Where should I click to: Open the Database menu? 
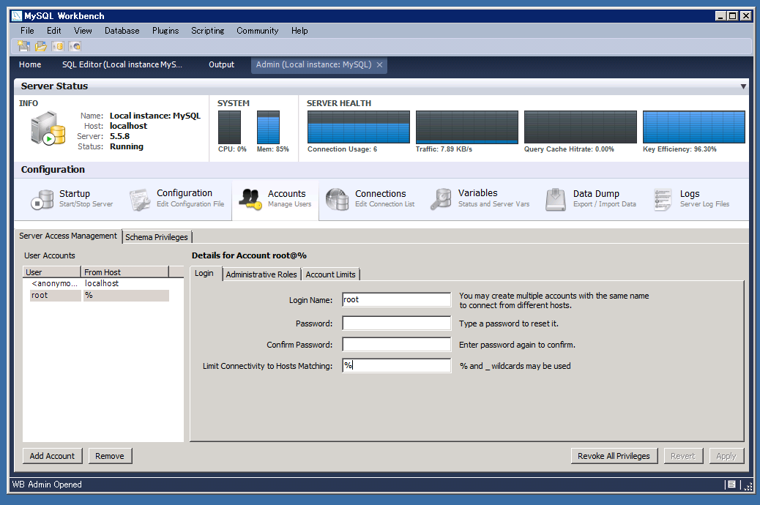point(122,31)
